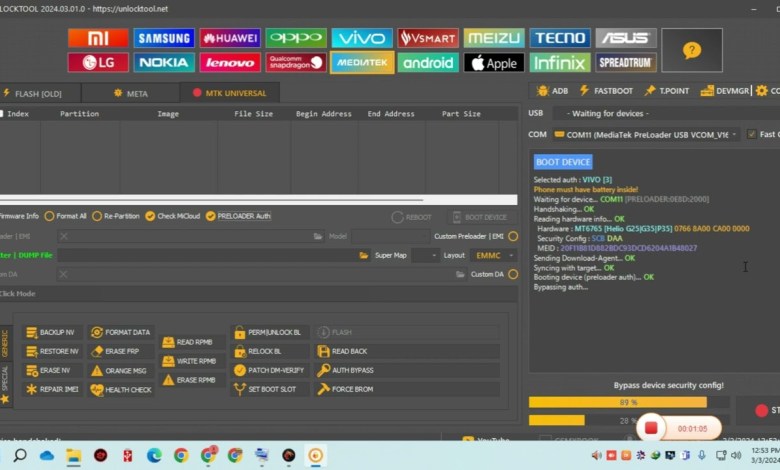780x470 pixels.
Task: Select the Xiaomi MI brand logo
Action: [x=98, y=38]
